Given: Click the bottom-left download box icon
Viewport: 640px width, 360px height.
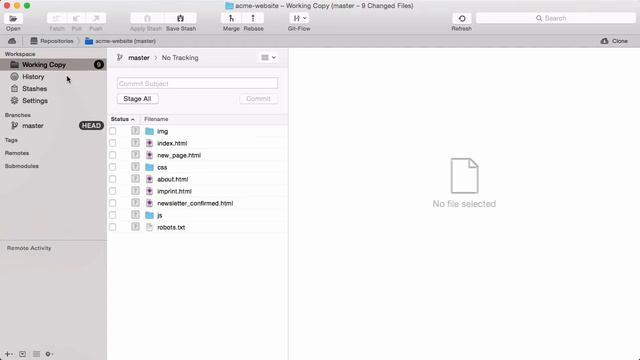Looking at the screenshot, I should point(22,354).
